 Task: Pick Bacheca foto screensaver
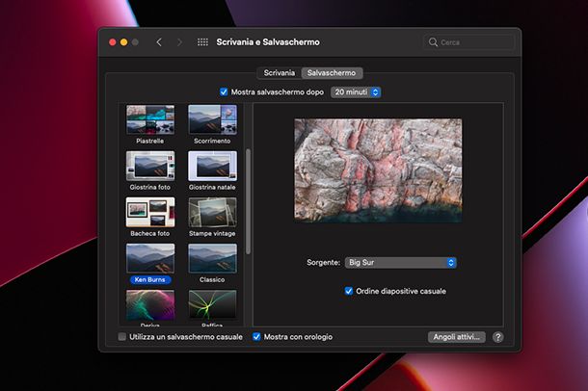tap(150, 212)
